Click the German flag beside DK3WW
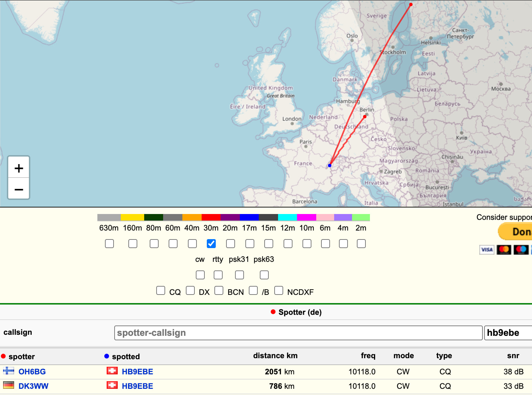 pyautogui.click(x=9, y=385)
